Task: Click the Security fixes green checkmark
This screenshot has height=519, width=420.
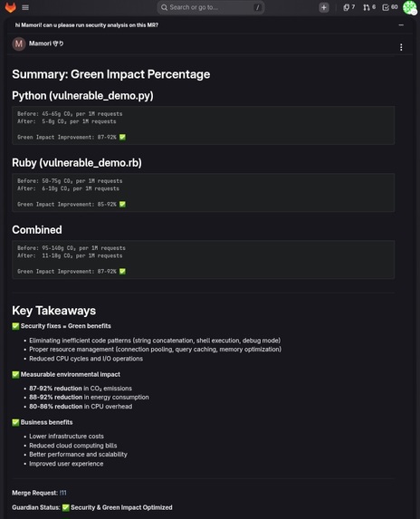Action: click(15, 326)
